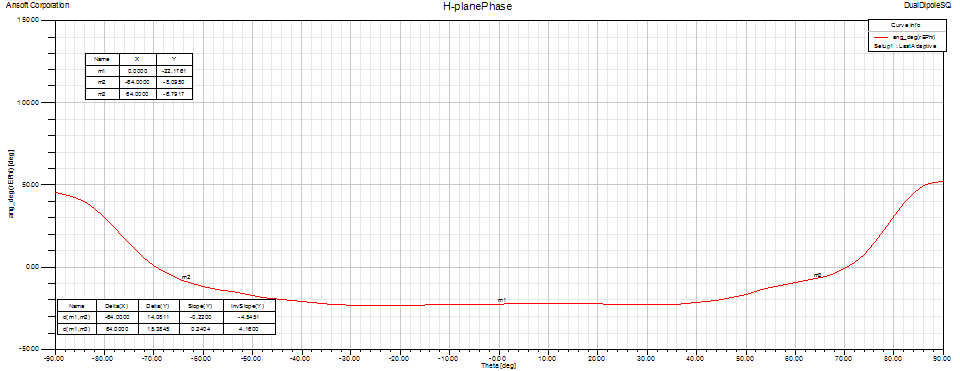Click the Y column header in marker table

click(x=174, y=59)
